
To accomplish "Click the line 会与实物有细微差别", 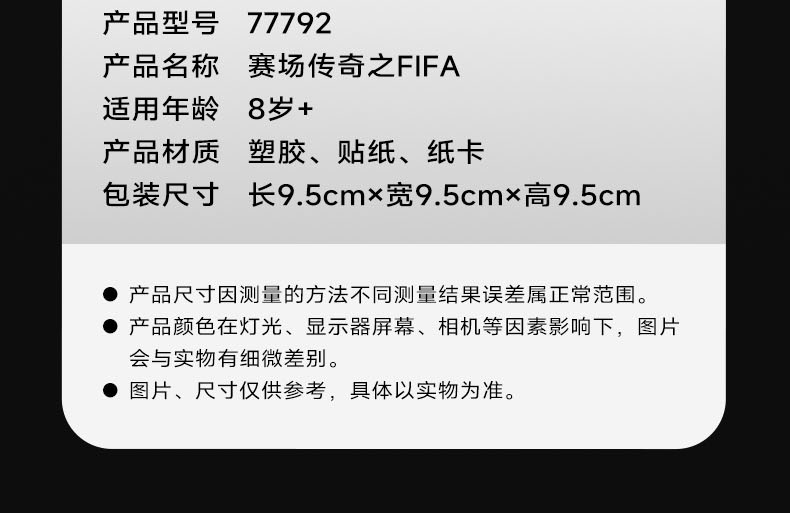I will point(234,358).
